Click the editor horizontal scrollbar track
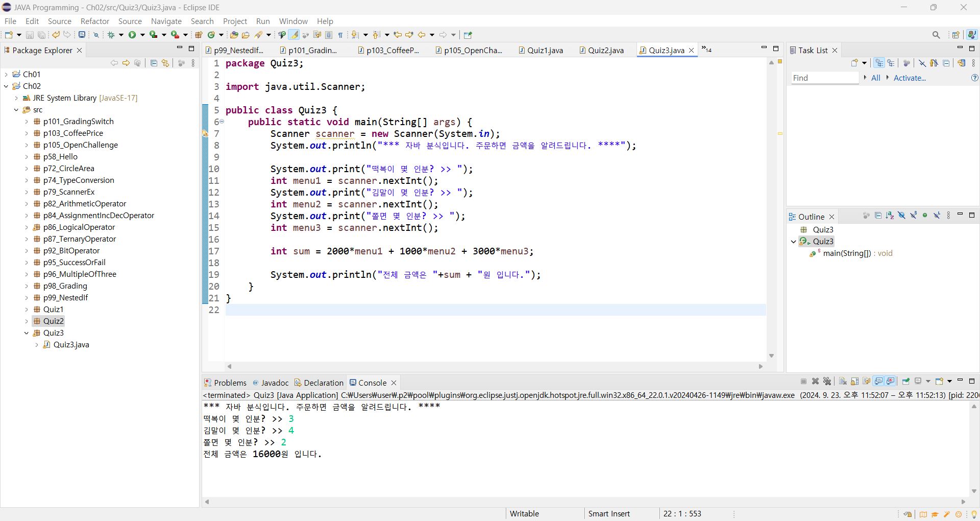Image resolution: width=980 pixels, height=521 pixels. (495, 366)
